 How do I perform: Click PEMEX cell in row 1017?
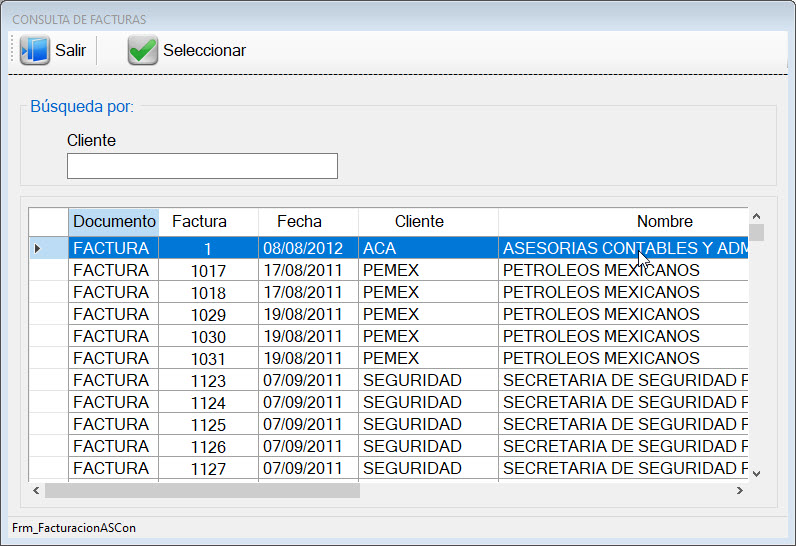428,270
